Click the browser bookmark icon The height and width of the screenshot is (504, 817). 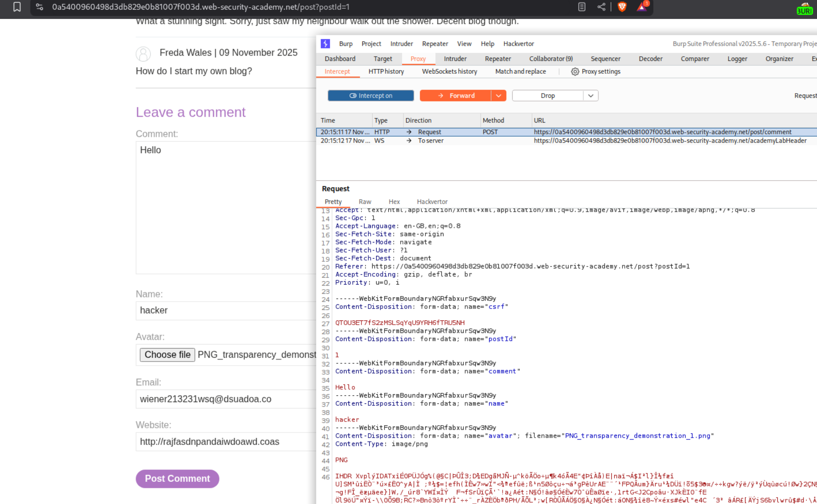click(17, 7)
